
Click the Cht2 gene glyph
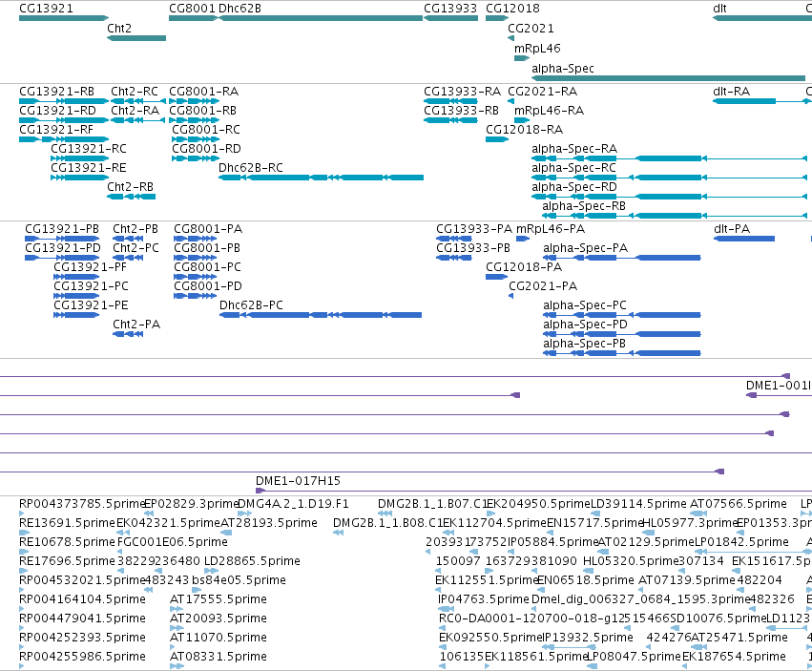coord(136,38)
